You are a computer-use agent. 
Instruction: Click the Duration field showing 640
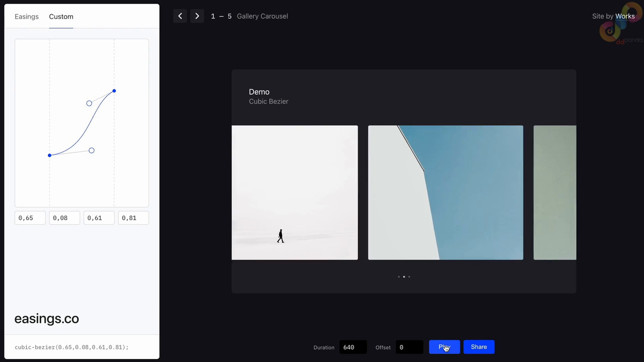pyautogui.click(x=353, y=347)
